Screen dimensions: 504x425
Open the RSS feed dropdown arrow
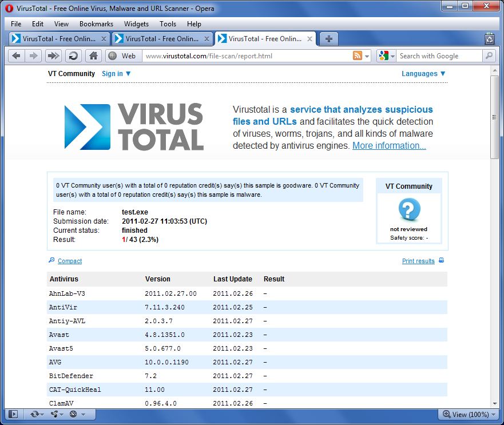tap(367, 56)
